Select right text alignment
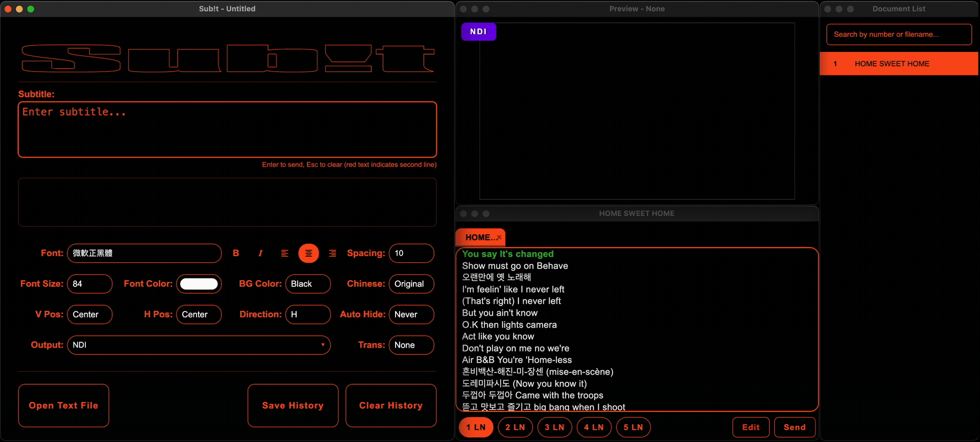Image resolution: width=980 pixels, height=442 pixels. click(x=332, y=253)
